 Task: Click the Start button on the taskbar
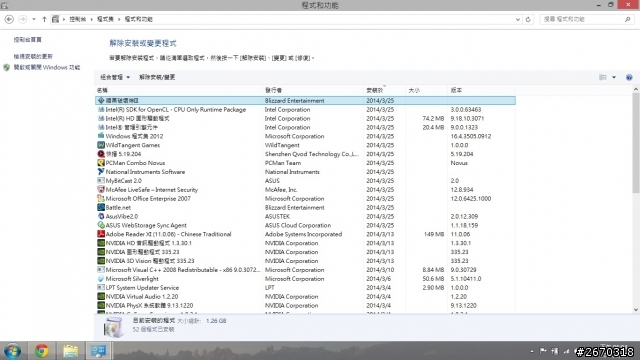[12, 351]
